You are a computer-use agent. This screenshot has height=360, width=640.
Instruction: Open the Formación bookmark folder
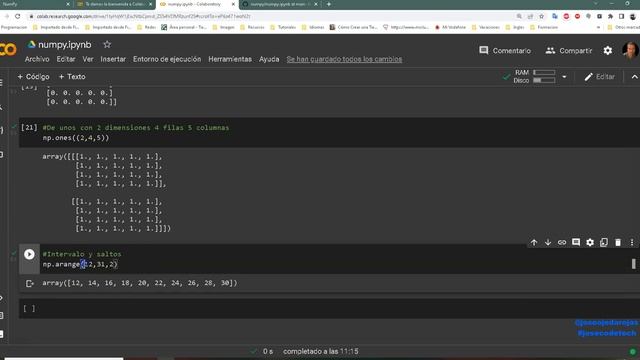click(x=544, y=27)
